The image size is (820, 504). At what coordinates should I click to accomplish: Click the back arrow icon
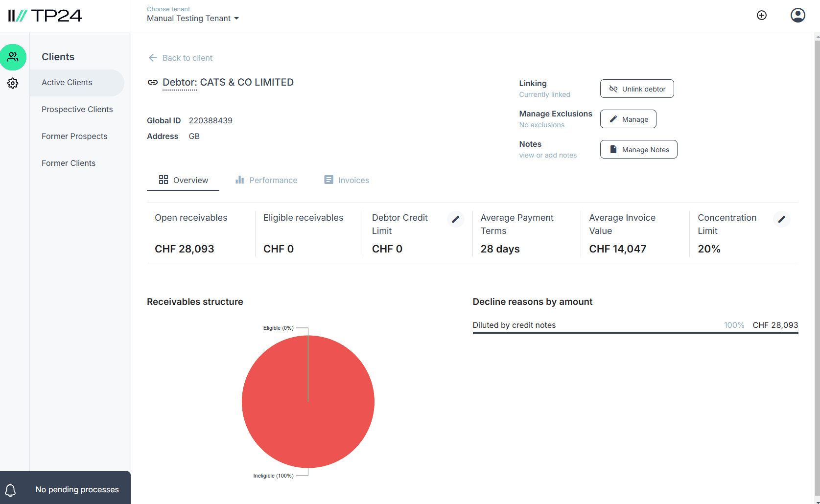153,58
